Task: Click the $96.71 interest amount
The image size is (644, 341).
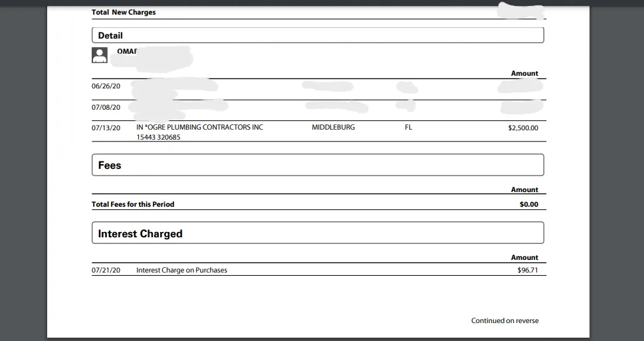Action: 528,271
